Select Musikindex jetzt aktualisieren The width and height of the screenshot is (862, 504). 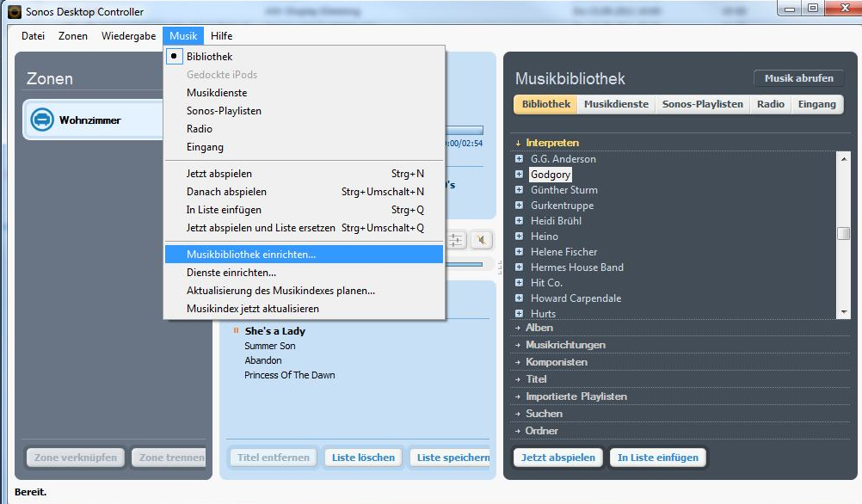pyautogui.click(x=304, y=309)
